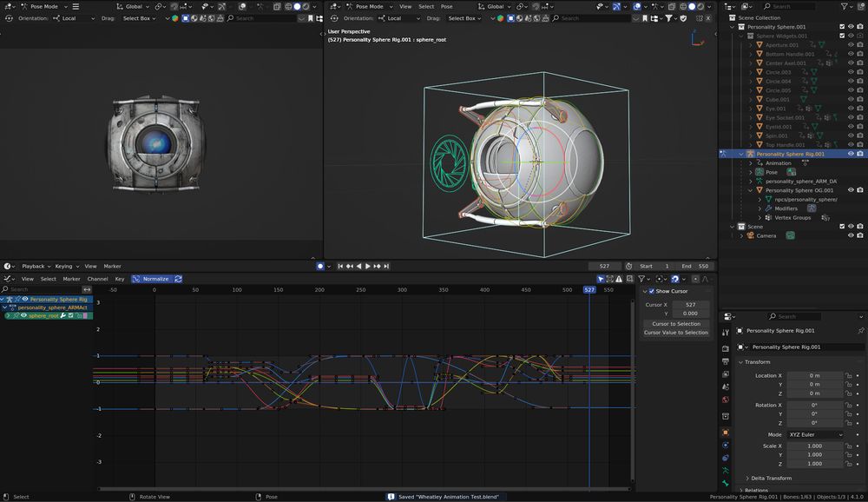
Task: Jump to the end frame of playback
Action: [386, 266]
